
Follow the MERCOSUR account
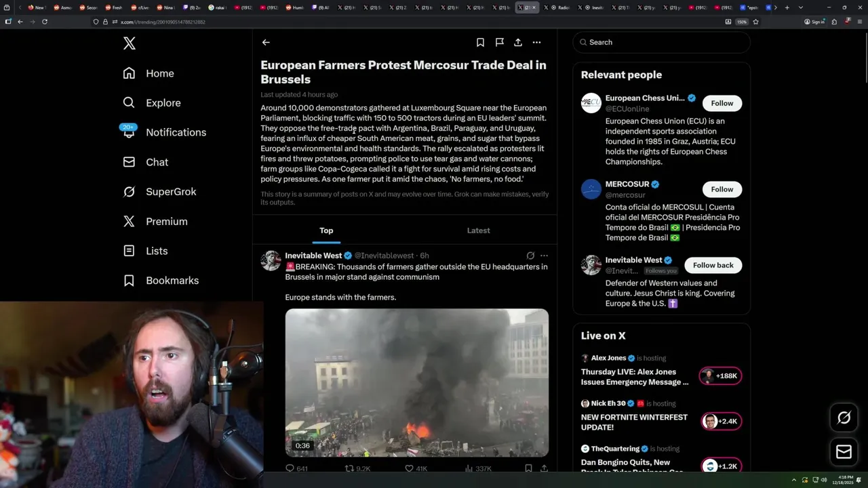(x=722, y=189)
